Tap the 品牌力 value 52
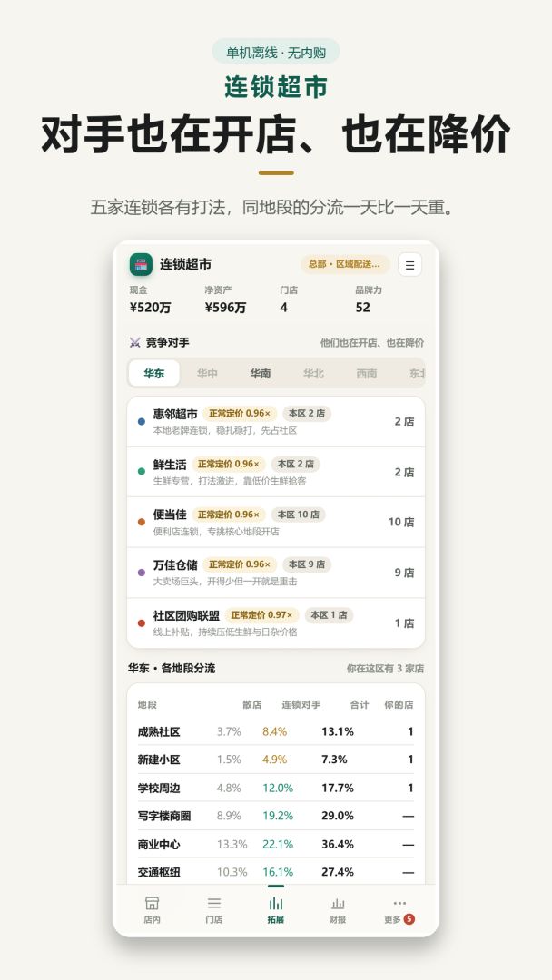 (x=362, y=308)
